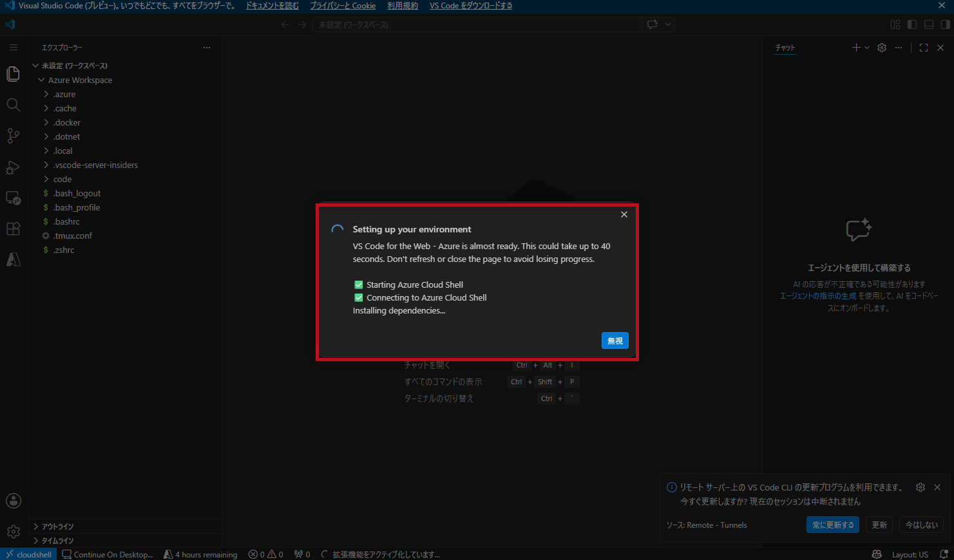The image size is (954, 560).
Task: Open the dropdown next to chat title icon
Action: [668, 24]
